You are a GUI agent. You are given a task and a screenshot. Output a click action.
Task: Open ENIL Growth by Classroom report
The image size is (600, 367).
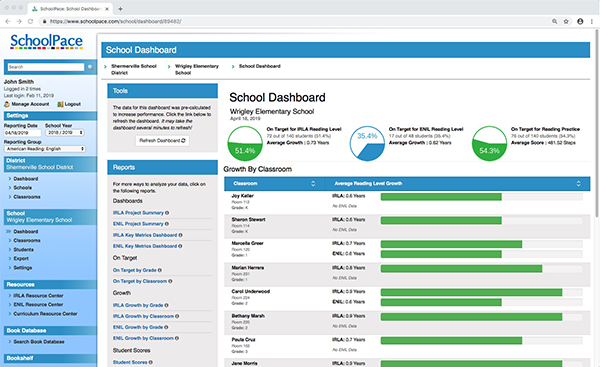(143, 338)
